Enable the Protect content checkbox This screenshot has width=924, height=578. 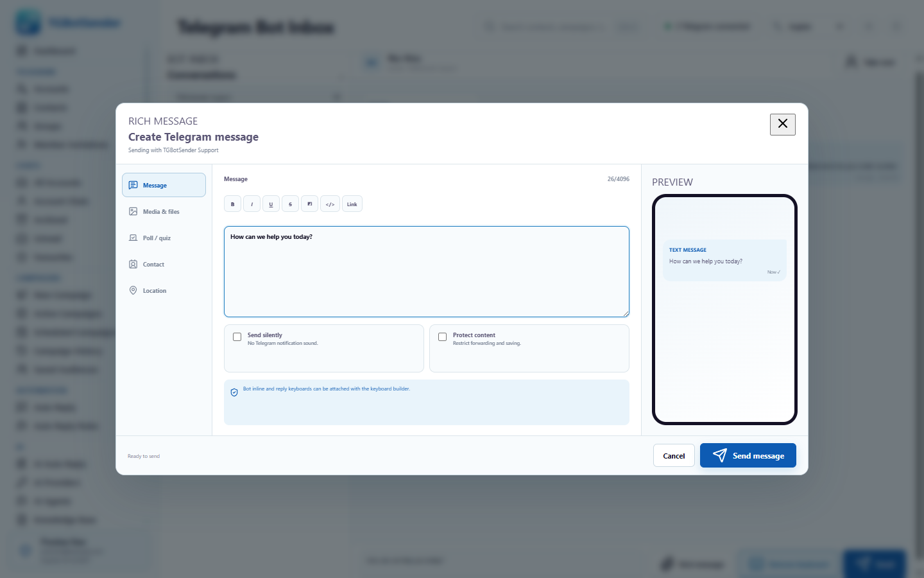click(442, 337)
